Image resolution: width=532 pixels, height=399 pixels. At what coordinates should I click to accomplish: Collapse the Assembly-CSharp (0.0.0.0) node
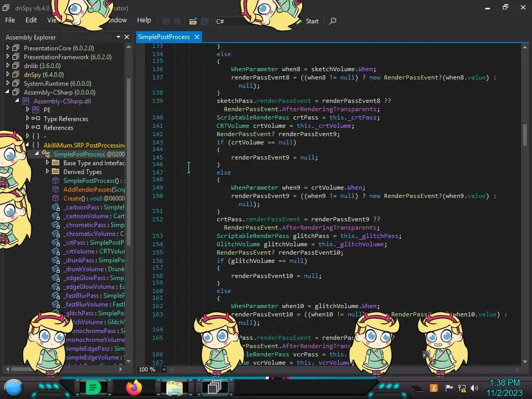point(7,92)
